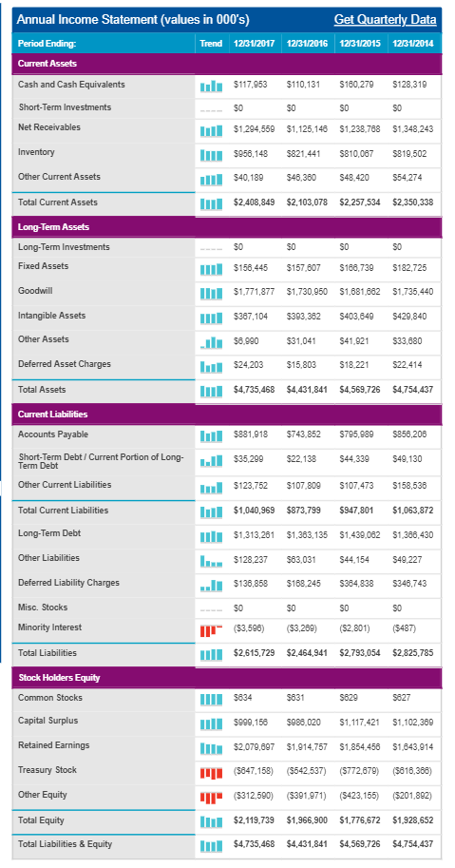Screen dimensions: 455x868
Task: Click the Total Equity trend chart
Action: [x=211, y=821]
